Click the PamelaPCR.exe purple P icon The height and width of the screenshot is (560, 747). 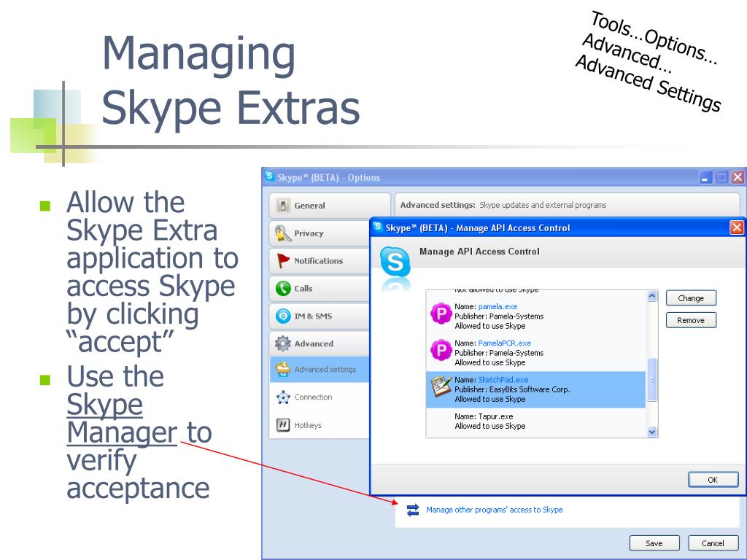(441, 351)
